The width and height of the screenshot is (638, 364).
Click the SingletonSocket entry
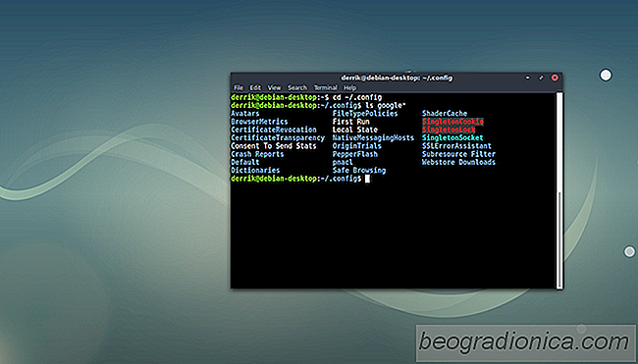pyautogui.click(x=452, y=138)
